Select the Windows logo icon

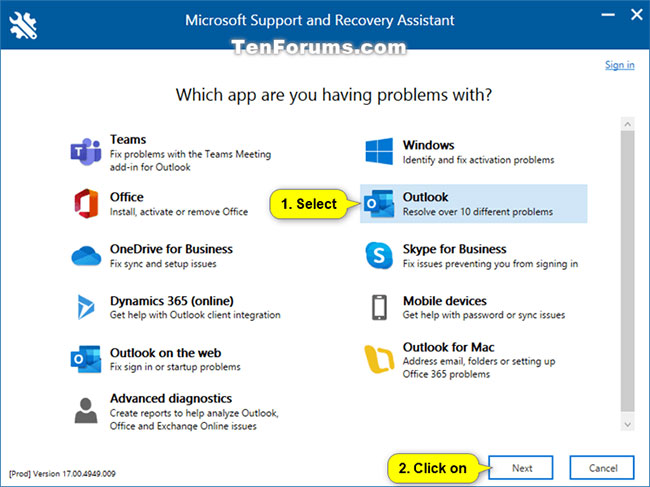[379, 152]
